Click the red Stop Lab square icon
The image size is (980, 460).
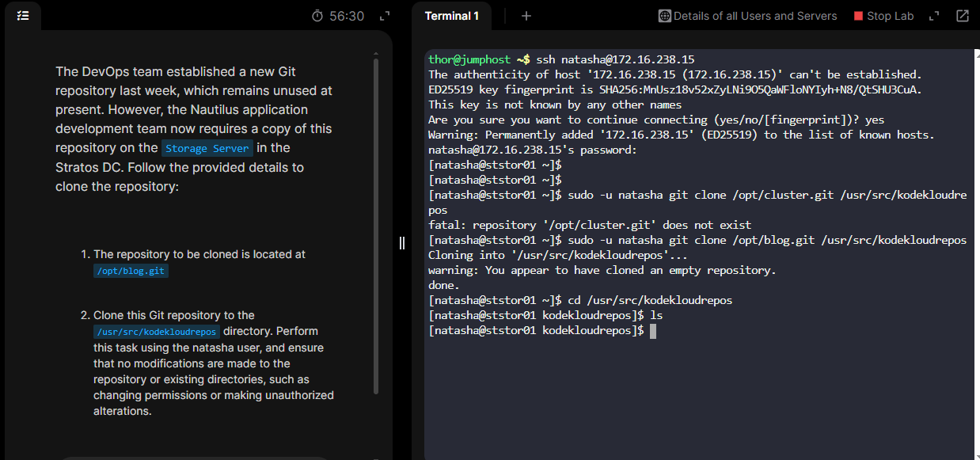pyautogui.click(x=859, y=16)
